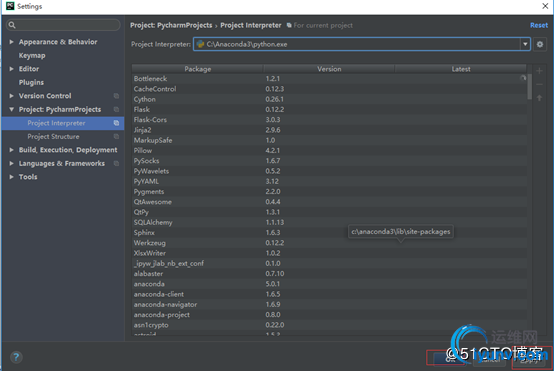554x371 pixels.
Task: Click the Python icon in the interpreter field
Action: pos(200,44)
